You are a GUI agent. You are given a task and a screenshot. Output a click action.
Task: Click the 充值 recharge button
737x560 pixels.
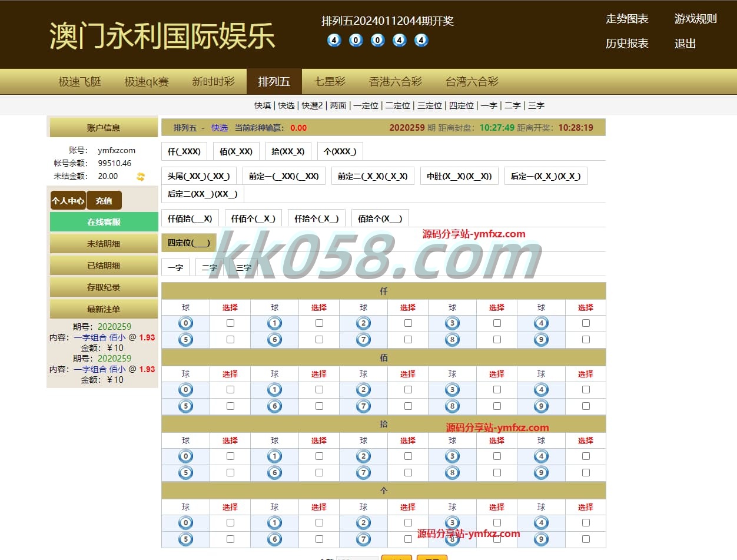tap(104, 201)
